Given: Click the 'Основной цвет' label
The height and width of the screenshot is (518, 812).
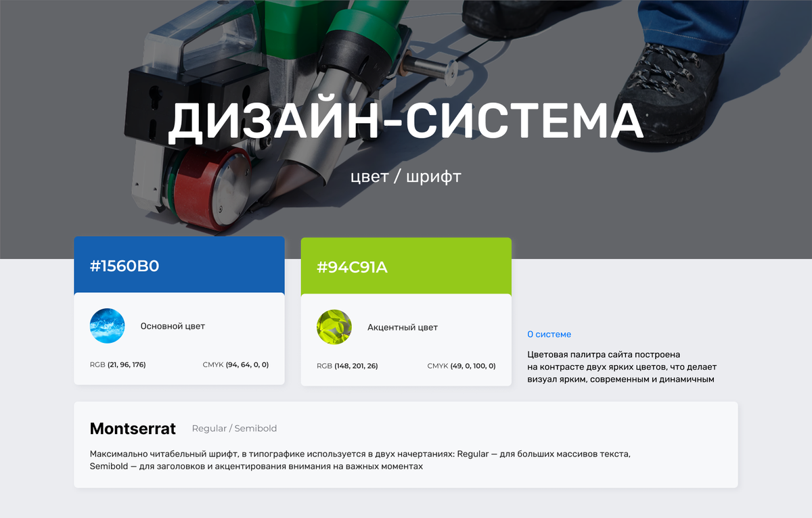Looking at the screenshot, I should click(x=173, y=326).
